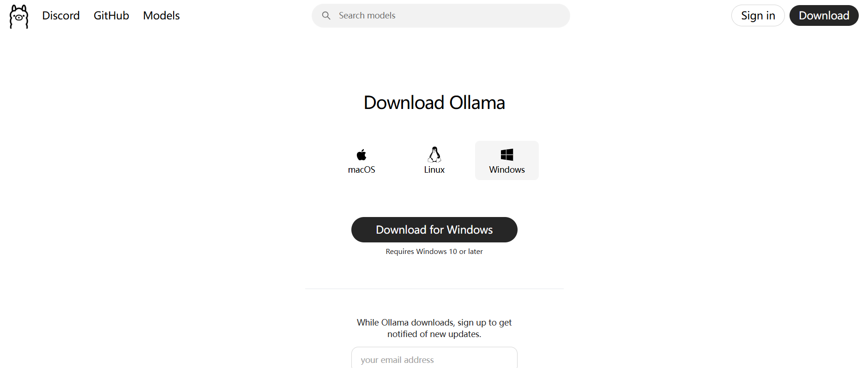
Task: Click the top-right Download button
Action: [824, 16]
